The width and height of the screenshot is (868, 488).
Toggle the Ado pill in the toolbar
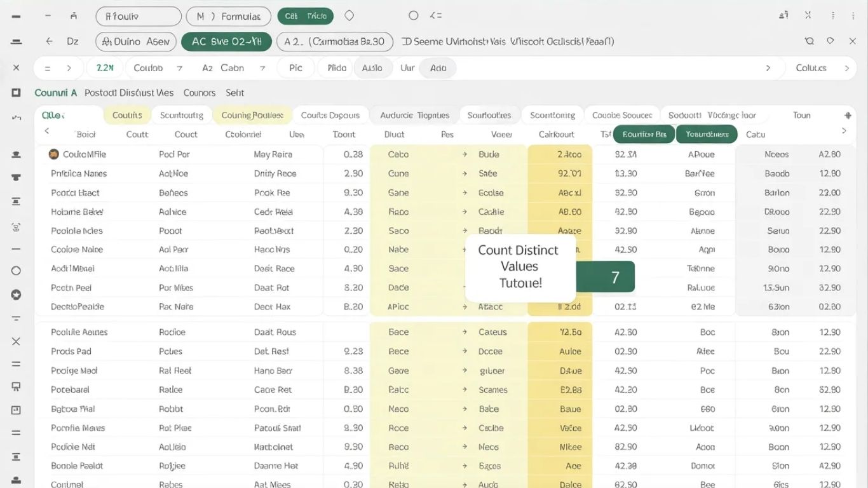438,67
